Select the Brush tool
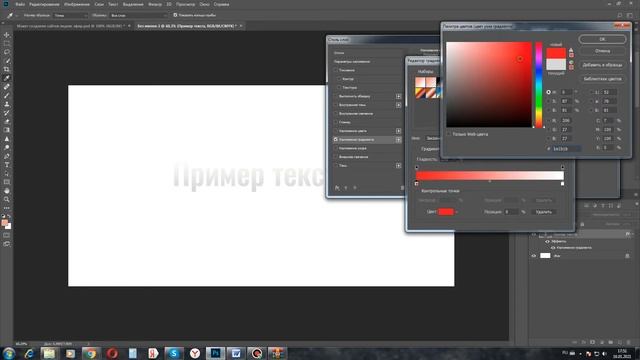Screen dimensions: 640x360 7,96
